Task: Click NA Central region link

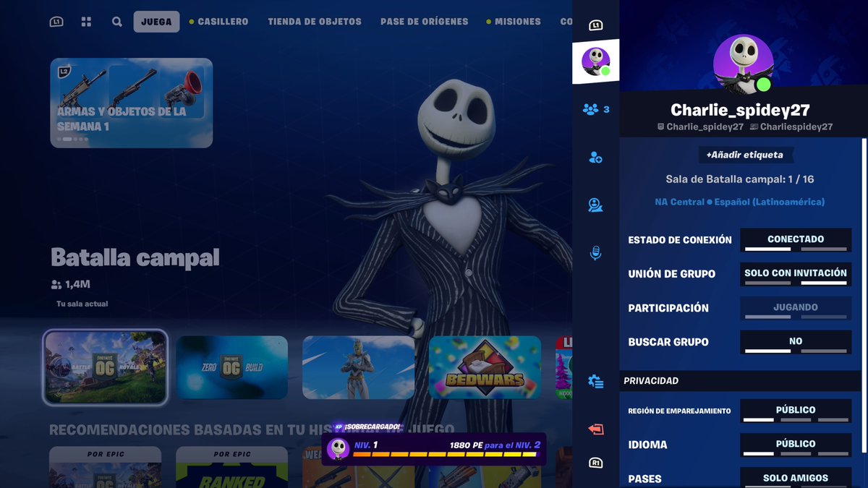Action: tap(679, 202)
